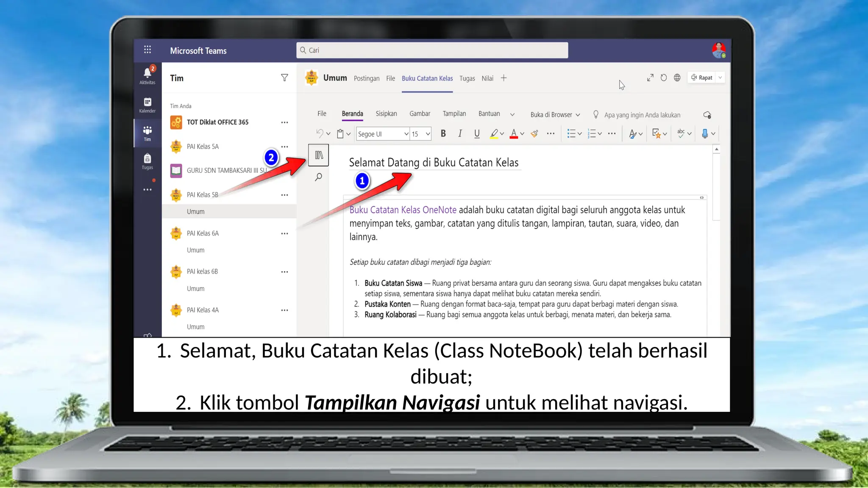Viewport: 868px width, 488px height.
Task: Open more options for PAI Kelas 5B
Action: (x=284, y=195)
